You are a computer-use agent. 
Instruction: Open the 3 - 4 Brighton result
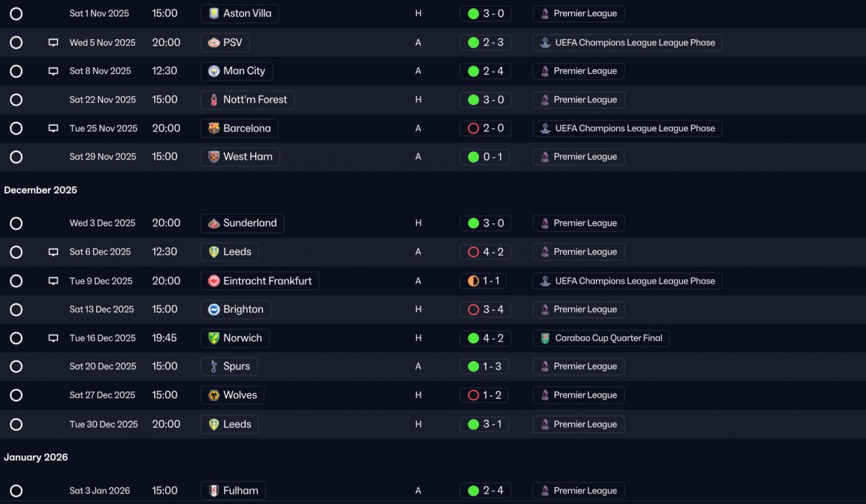point(485,309)
